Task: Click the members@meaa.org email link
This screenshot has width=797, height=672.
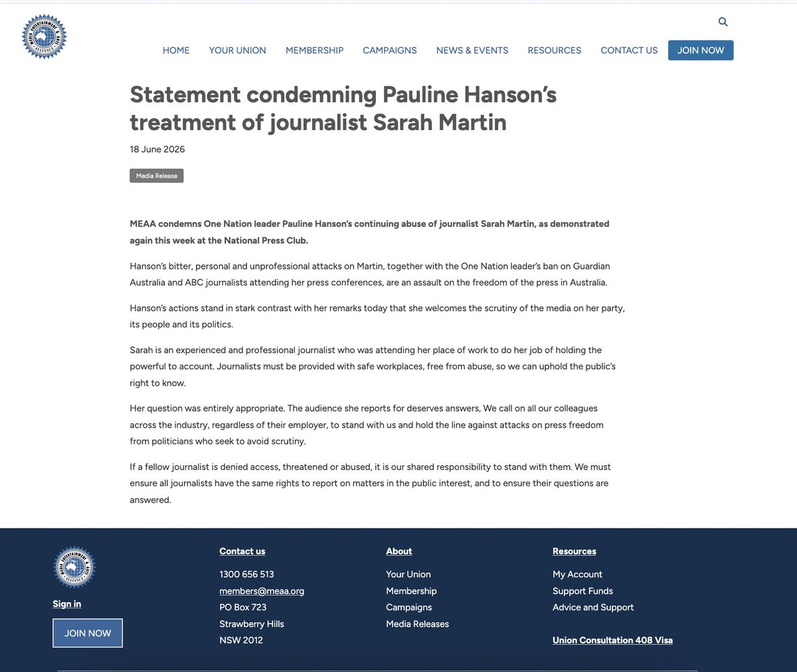Action: (x=262, y=591)
